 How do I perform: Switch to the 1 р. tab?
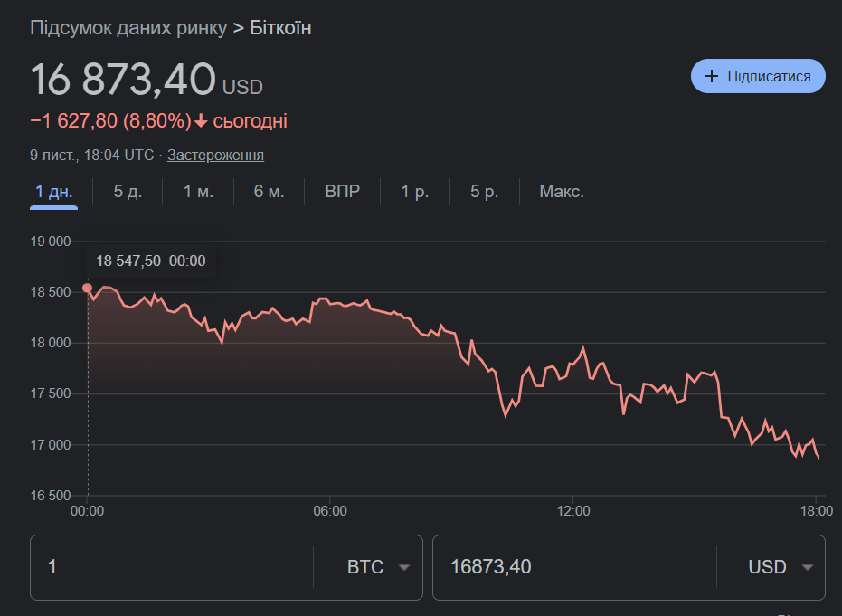[x=415, y=192]
